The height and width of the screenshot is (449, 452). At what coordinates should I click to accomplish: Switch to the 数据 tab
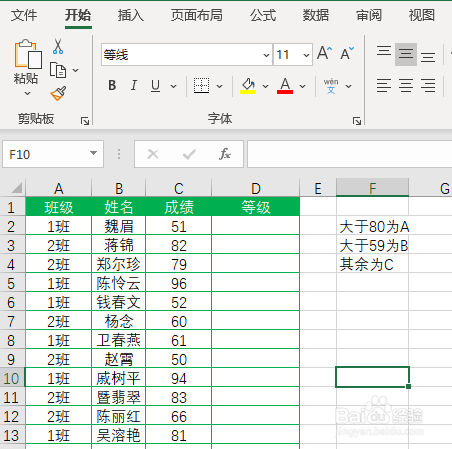click(x=316, y=15)
